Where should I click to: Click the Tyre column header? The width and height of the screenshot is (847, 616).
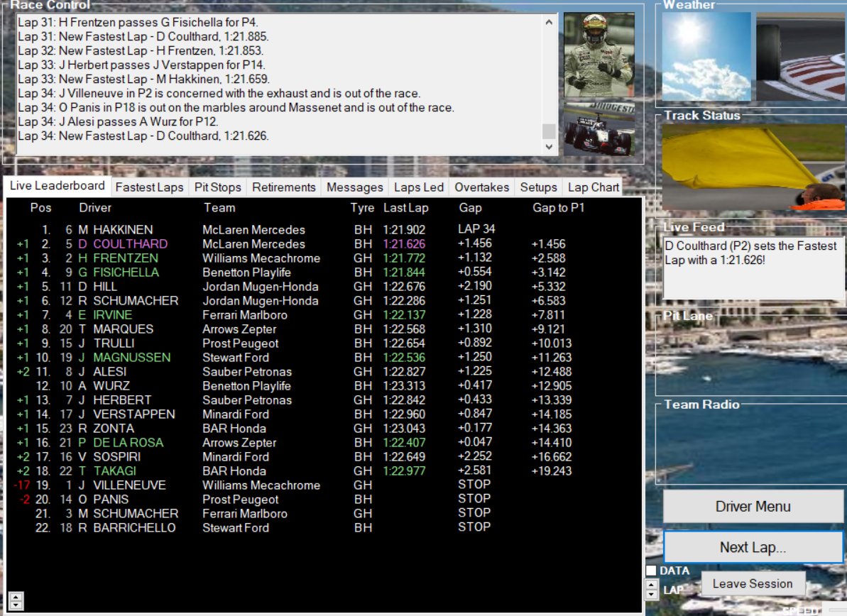pos(362,209)
